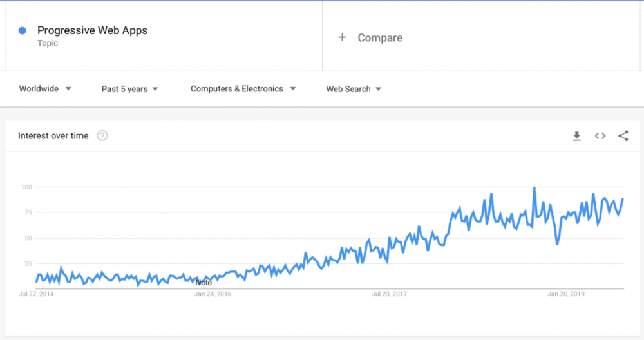This screenshot has height=340, width=644.
Task: Click the Topic label under the search term
Action: pyautogui.click(x=48, y=43)
